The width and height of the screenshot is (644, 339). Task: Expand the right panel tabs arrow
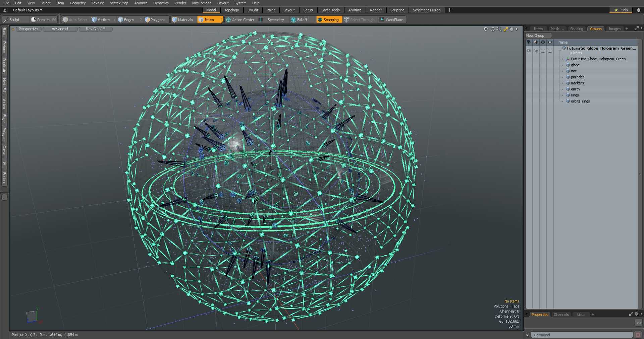pos(641,28)
